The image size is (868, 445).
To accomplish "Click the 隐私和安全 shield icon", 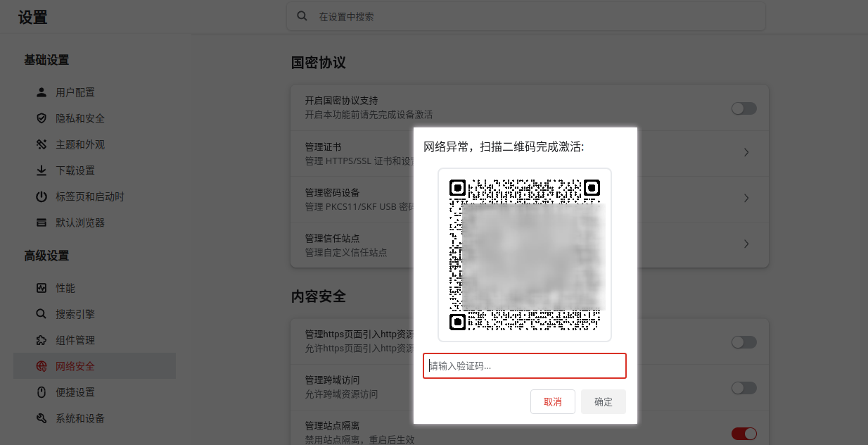I will [x=42, y=118].
